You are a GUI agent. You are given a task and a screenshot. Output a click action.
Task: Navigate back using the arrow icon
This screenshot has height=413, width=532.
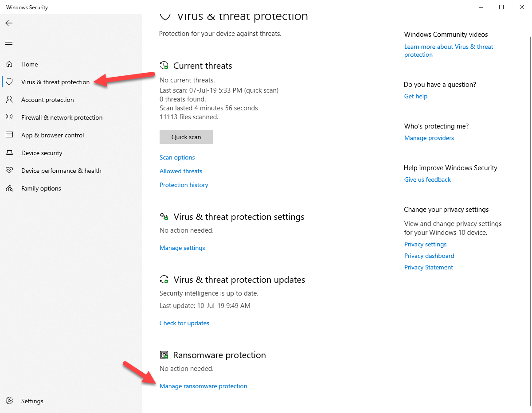click(x=9, y=23)
